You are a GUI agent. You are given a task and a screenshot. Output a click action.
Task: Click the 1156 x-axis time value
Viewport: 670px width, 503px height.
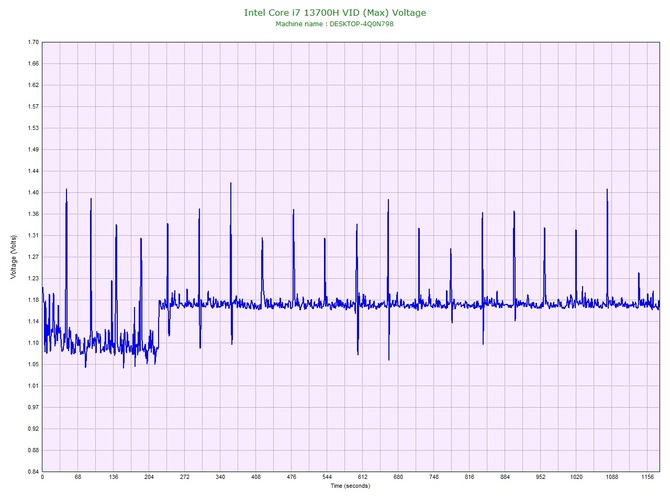click(648, 477)
